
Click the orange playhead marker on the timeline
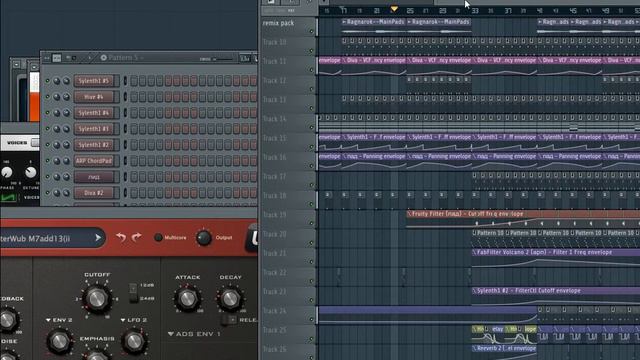pos(394,9)
